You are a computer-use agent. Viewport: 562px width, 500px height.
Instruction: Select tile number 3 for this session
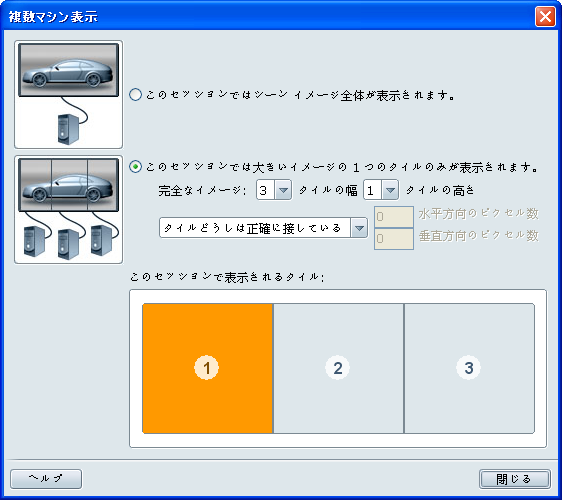[469, 368]
